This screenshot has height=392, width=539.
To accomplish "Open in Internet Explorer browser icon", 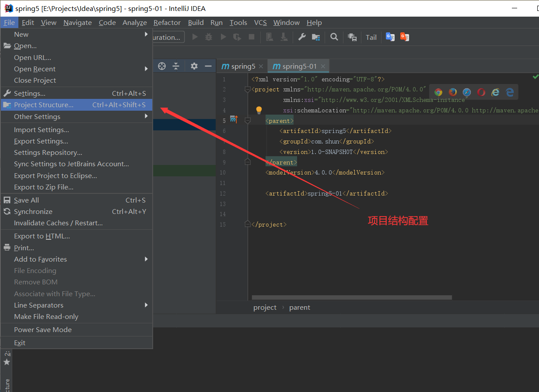I will click(x=495, y=92).
